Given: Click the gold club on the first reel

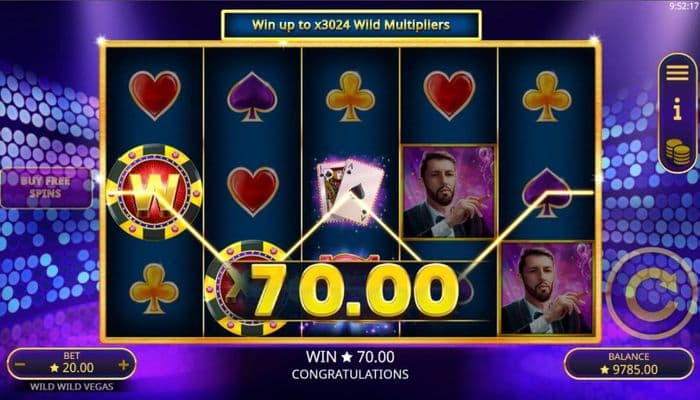Looking at the screenshot, I should click(154, 288).
